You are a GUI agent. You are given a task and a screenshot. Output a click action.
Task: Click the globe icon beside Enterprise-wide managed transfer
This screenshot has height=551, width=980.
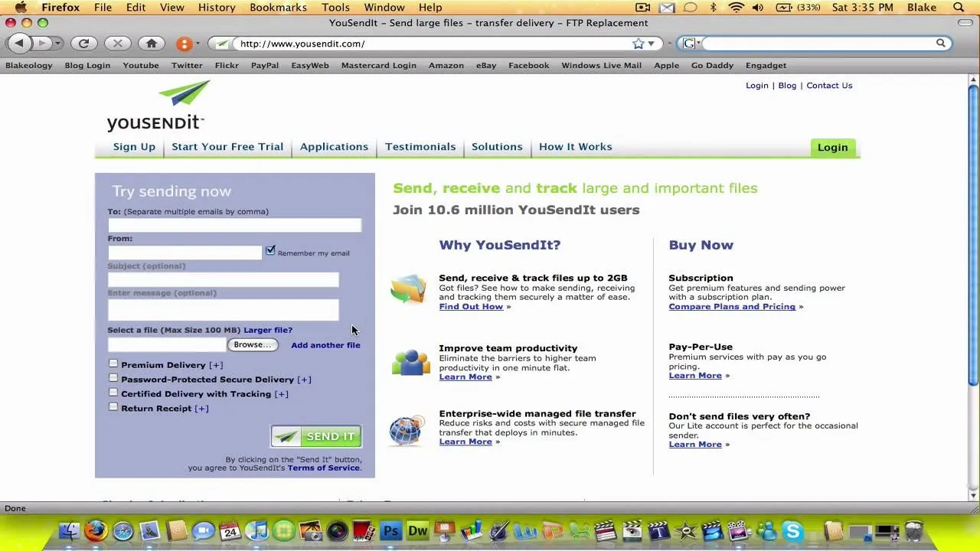[406, 430]
